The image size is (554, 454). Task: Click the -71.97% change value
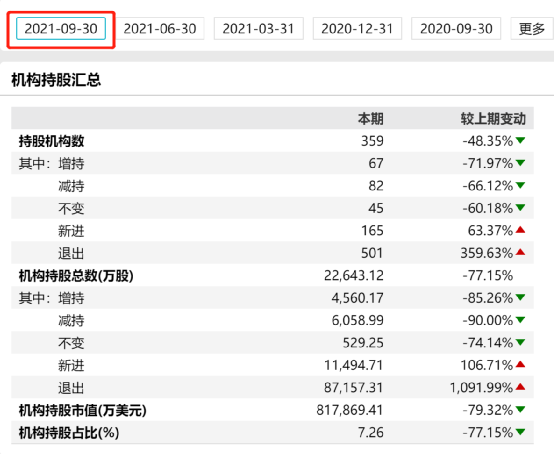488,163
